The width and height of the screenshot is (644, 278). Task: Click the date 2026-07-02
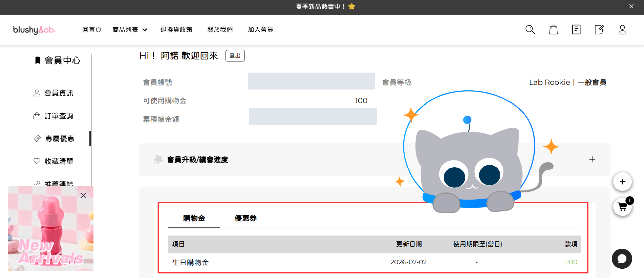(409, 262)
